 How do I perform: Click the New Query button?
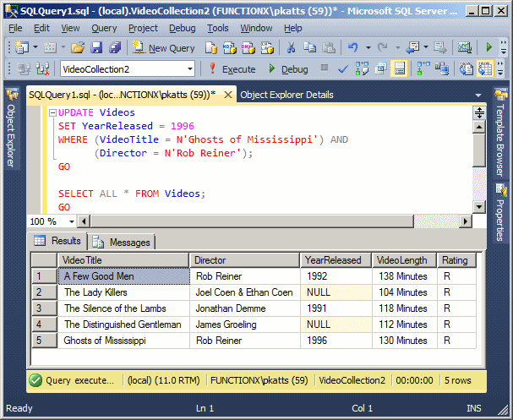tap(164, 48)
